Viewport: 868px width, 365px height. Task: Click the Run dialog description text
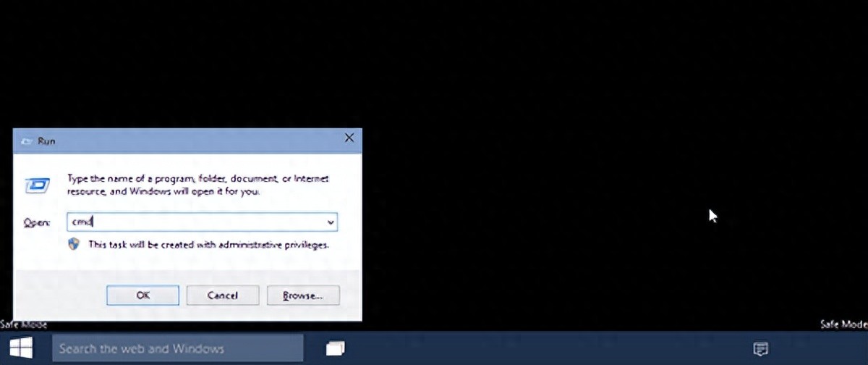[x=197, y=185]
